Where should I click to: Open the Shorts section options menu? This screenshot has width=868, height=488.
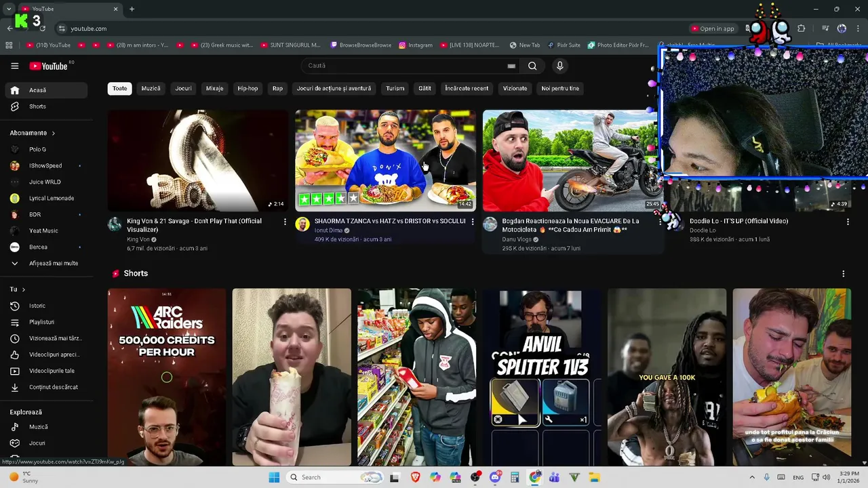[x=844, y=274]
